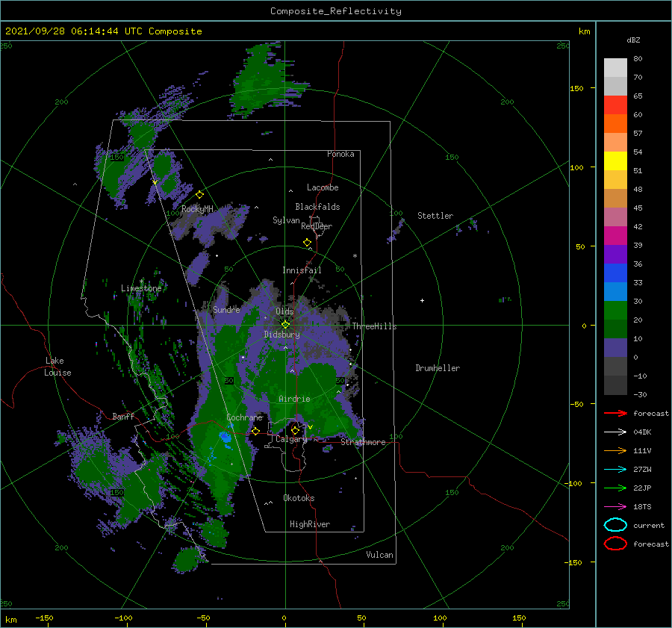
Task: Click the Airdrie city label
Action: click(294, 399)
